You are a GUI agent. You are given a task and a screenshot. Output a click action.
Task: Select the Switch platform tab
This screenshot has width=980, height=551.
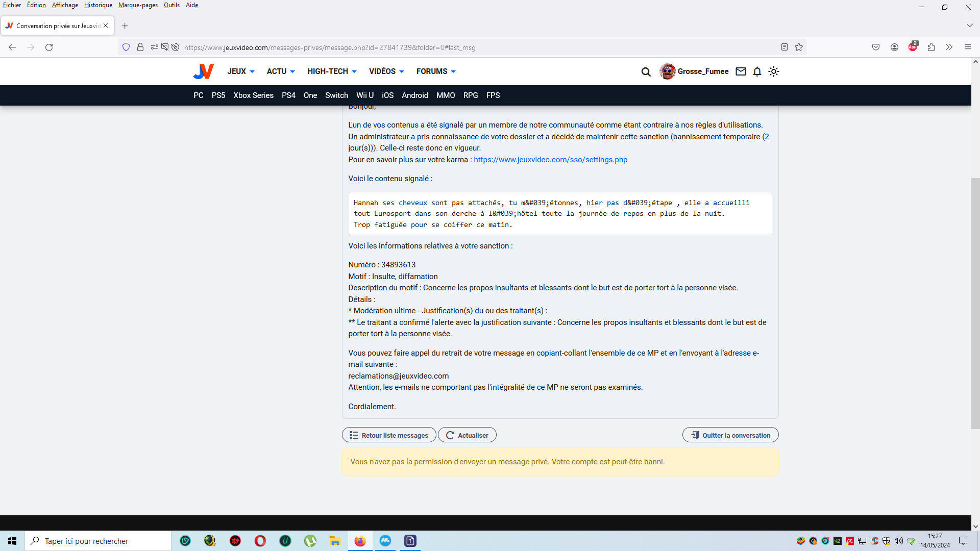click(x=336, y=95)
